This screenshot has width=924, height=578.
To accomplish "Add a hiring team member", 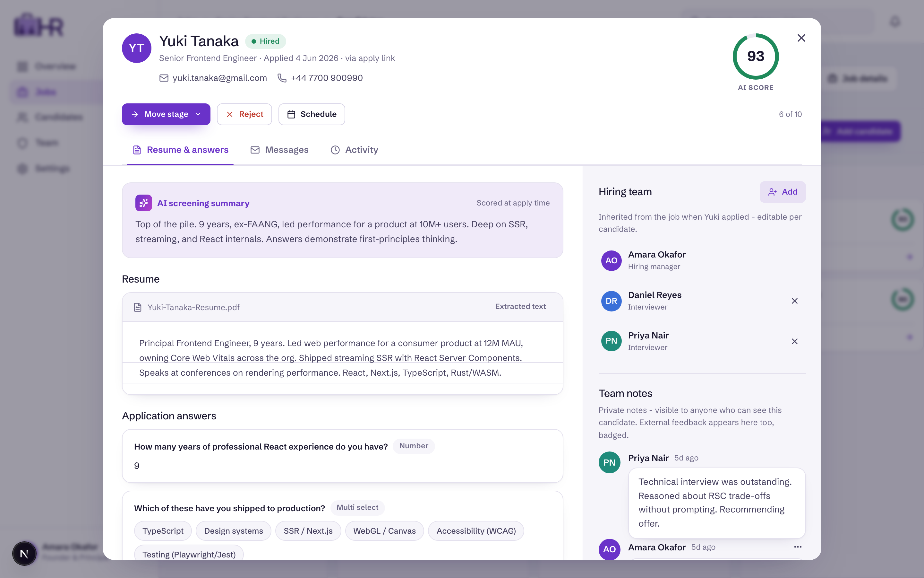I will tap(782, 191).
